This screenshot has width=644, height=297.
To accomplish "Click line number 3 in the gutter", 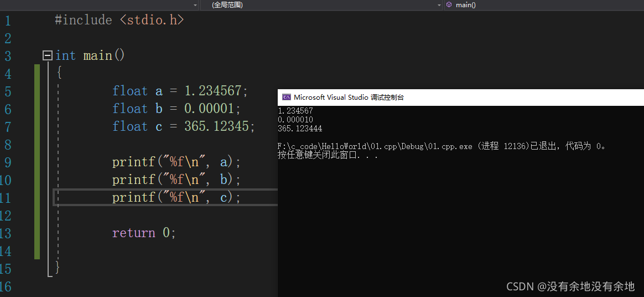I will [8, 57].
